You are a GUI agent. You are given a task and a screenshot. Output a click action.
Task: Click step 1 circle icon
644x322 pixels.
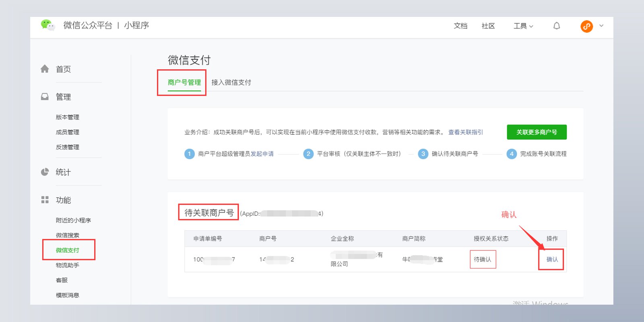pos(189,154)
